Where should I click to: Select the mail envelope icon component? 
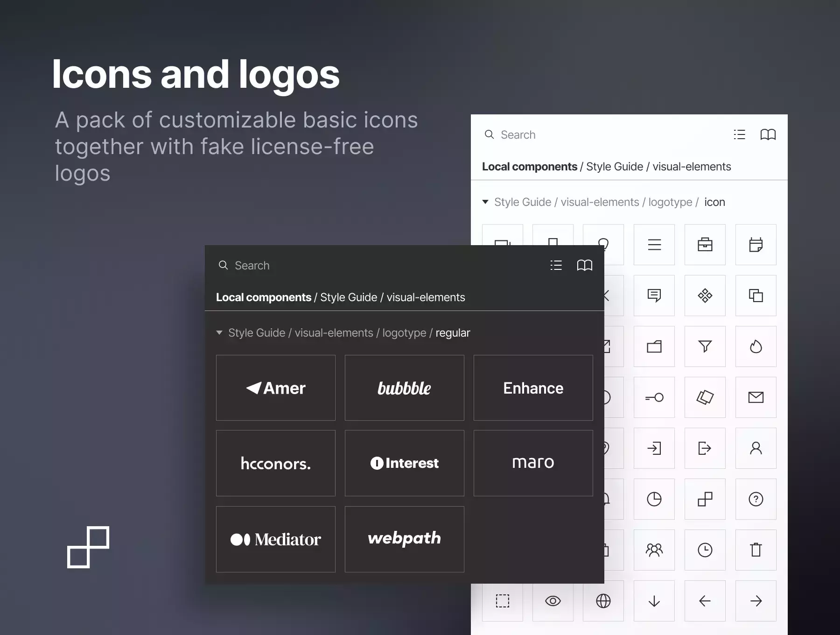click(x=756, y=397)
